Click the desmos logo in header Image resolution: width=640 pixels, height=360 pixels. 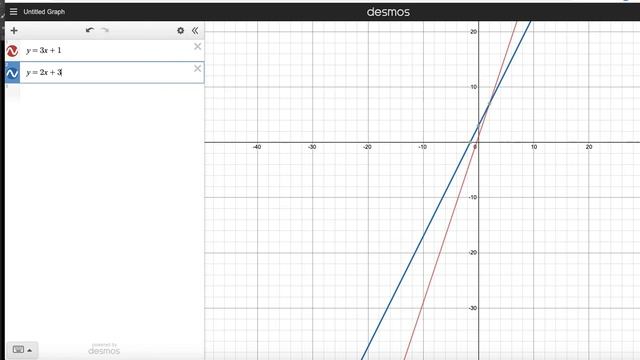point(388,12)
